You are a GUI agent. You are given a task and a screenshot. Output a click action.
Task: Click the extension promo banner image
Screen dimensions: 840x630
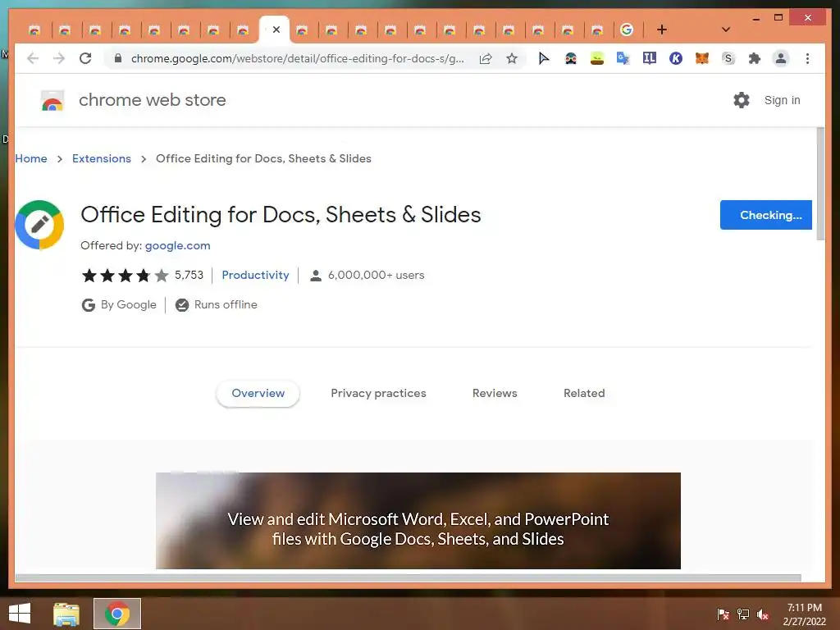(x=418, y=520)
